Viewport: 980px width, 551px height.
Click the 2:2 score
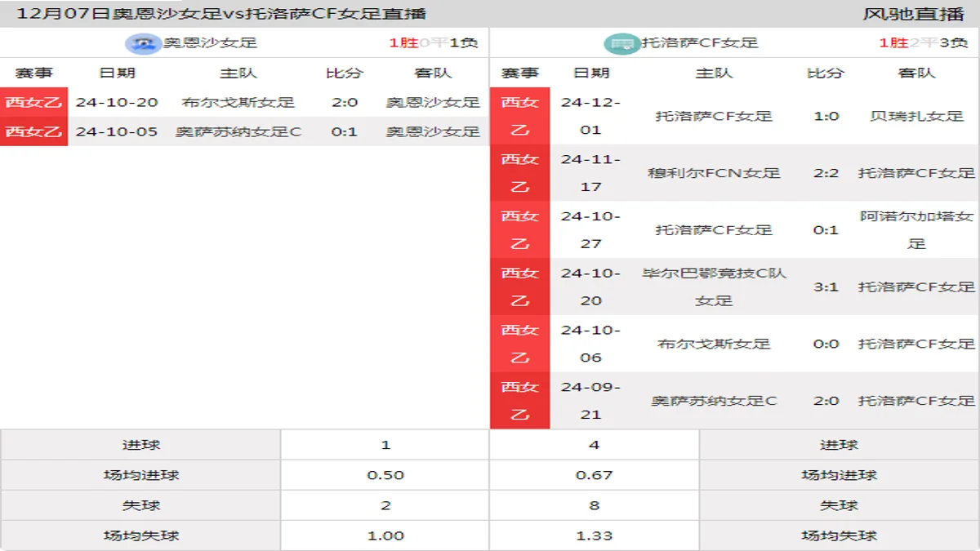point(826,173)
